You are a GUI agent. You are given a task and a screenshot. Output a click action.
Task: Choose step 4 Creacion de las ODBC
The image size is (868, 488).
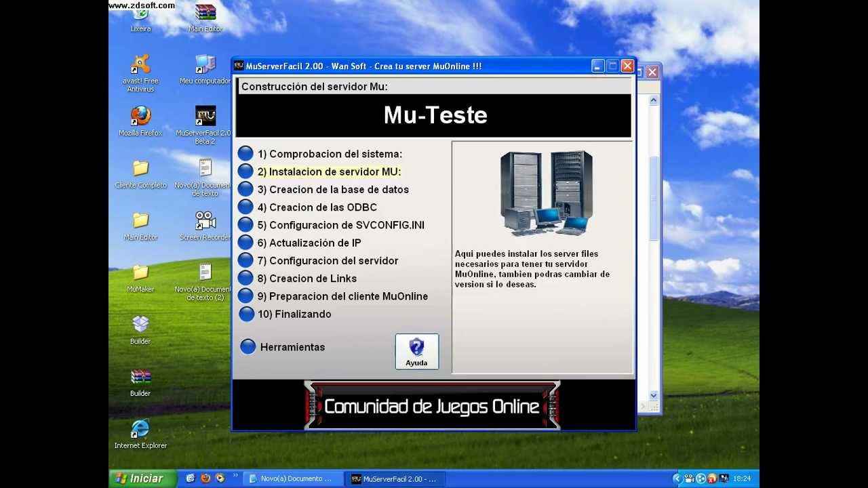[317, 207]
